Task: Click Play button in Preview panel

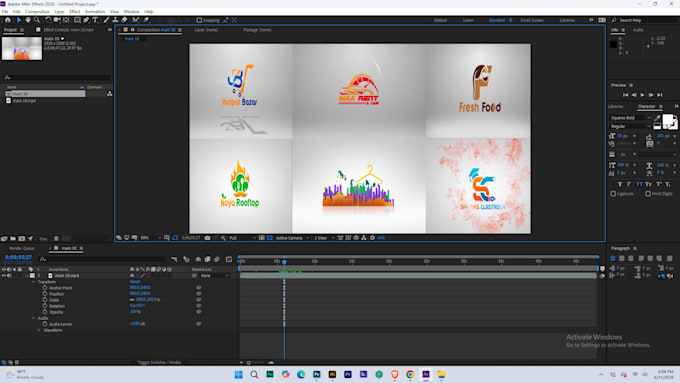Action: (642, 95)
